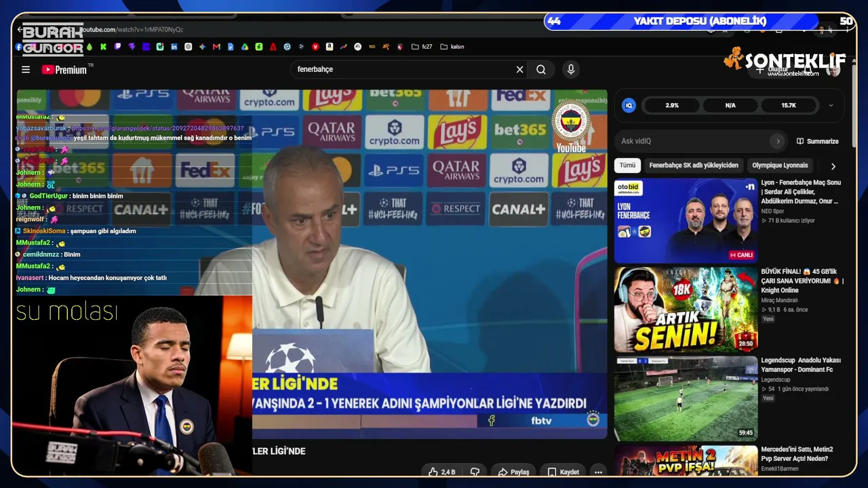Image resolution: width=868 pixels, height=488 pixels.
Task: Save the video using Kaydet button
Action: click(563, 472)
